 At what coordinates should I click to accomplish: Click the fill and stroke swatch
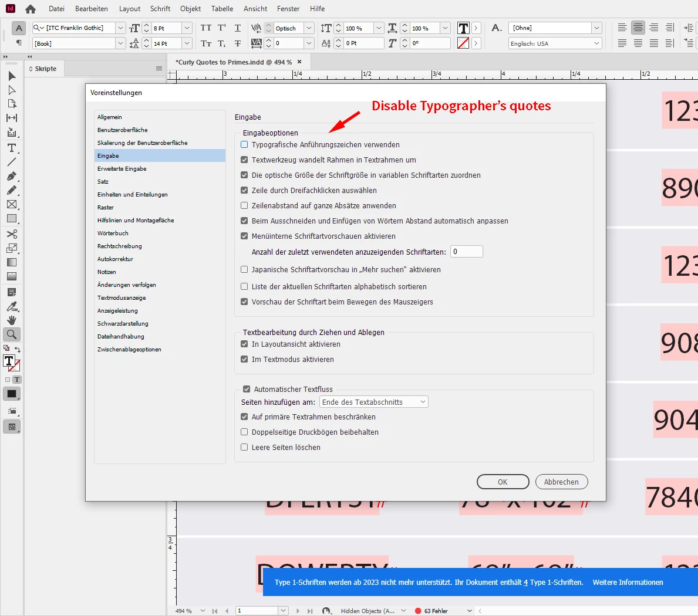point(11,363)
